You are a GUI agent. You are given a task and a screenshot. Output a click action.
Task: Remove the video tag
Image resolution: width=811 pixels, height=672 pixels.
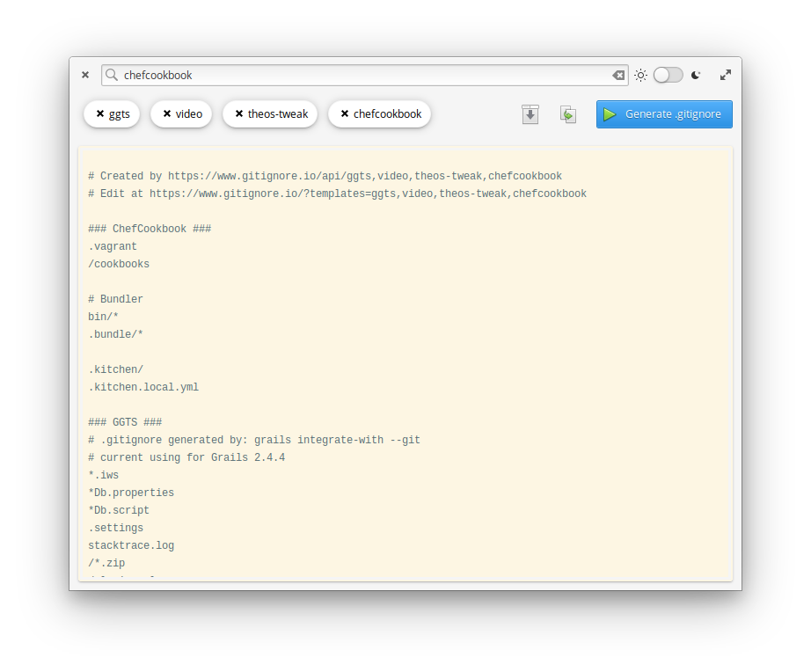[167, 114]
